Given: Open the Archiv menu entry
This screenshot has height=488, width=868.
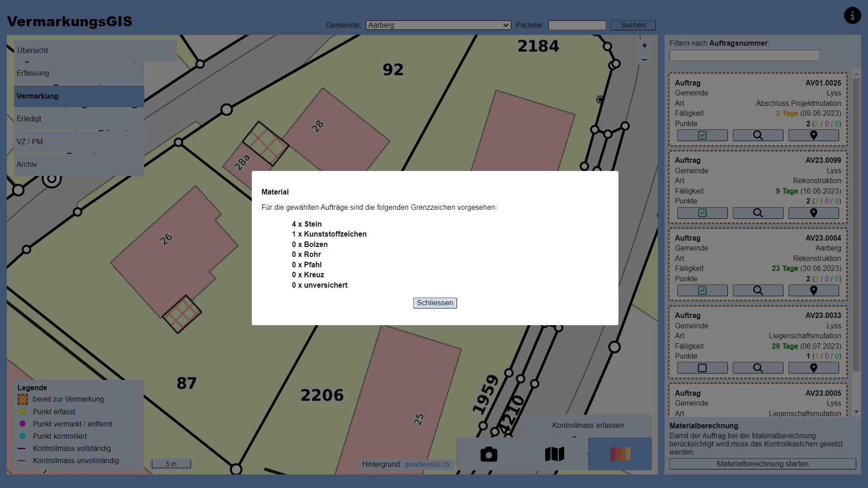Looking at the screenshot, I should coord(79,164).
